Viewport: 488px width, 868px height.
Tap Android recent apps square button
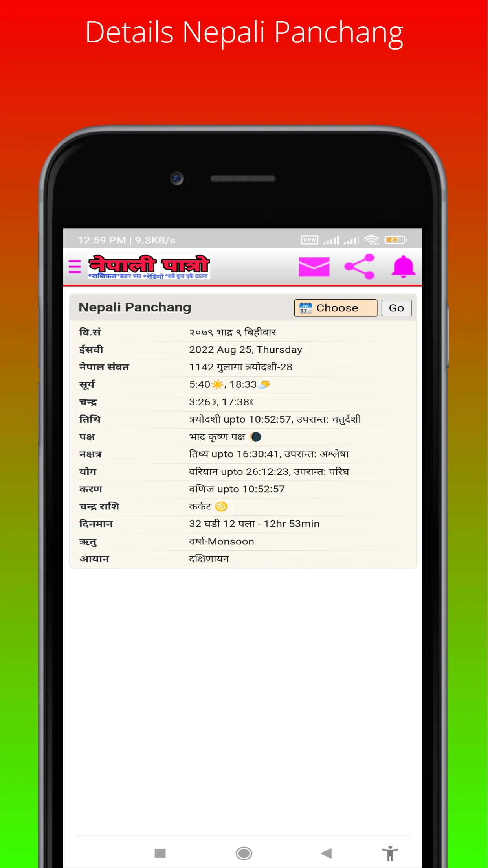tap(160, 853)
